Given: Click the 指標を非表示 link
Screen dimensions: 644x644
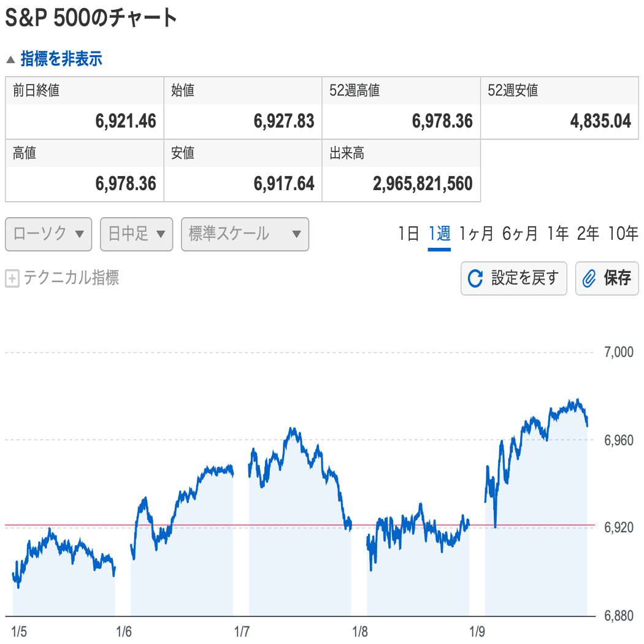Looking at the screenshot, I should coord(61,59).
